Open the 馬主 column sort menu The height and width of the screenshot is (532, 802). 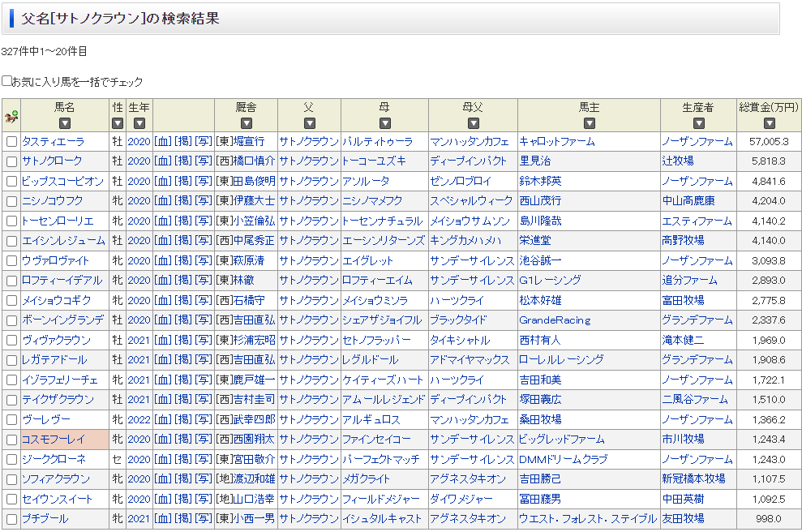[x=589, y=124]
